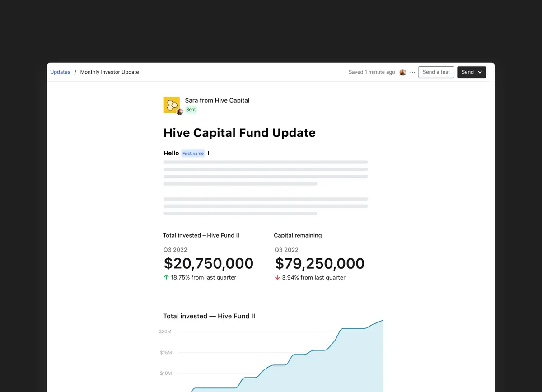Open the Updates breadcrumb link
Image resolution: width=542 pixels, height=392 pixels.
click(60, 72)
